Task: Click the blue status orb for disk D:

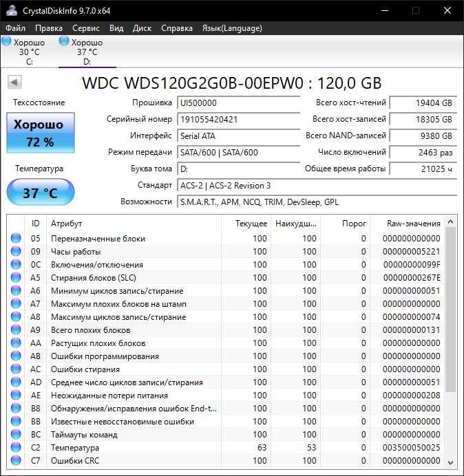Action: point(64,41)
